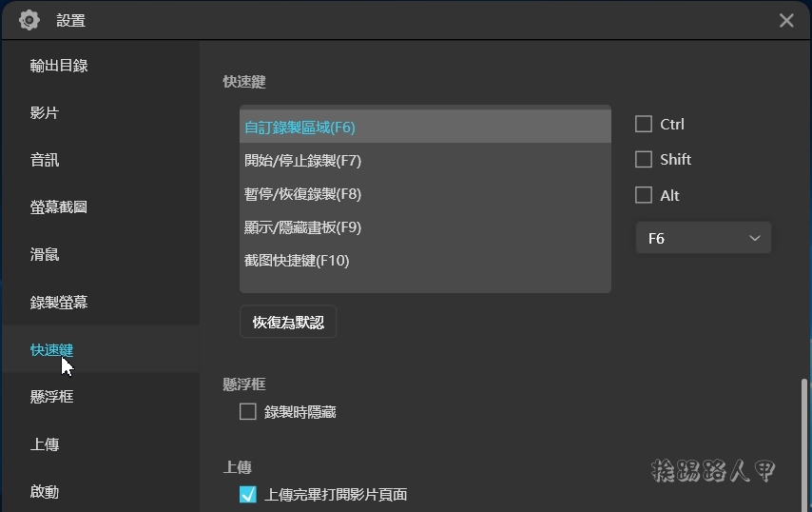Enable the Ctrl modifier checkbox
Image resolution: width=812 pixels, height=512 pixels.
click(x=643, y=125)
